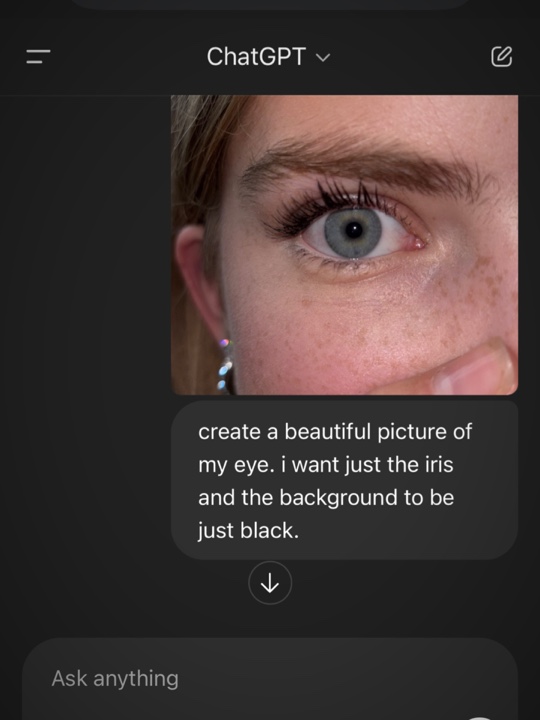540x720 pixels.
Task: Jump to latest message via down arrow
Action: 270,583
